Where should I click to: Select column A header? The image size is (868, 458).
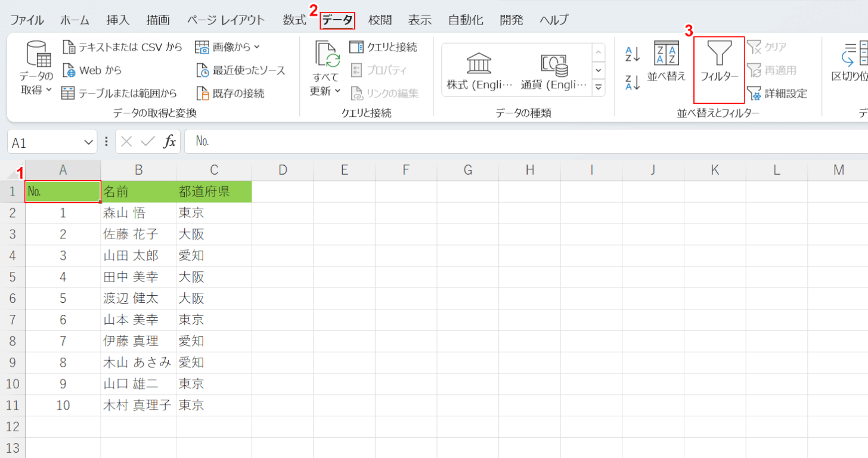coord(63,170)
